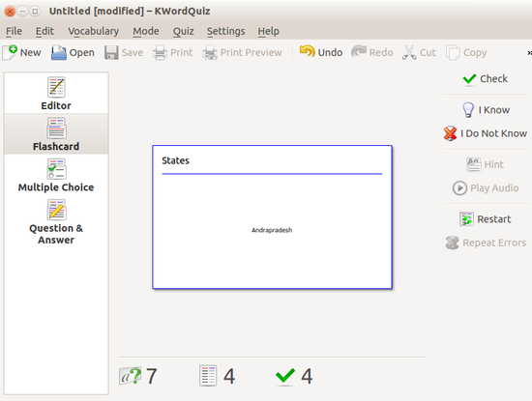Viewport: 532px width, 401px height.
Task: Click the Cut scissors icon
Action: (409, 52)
